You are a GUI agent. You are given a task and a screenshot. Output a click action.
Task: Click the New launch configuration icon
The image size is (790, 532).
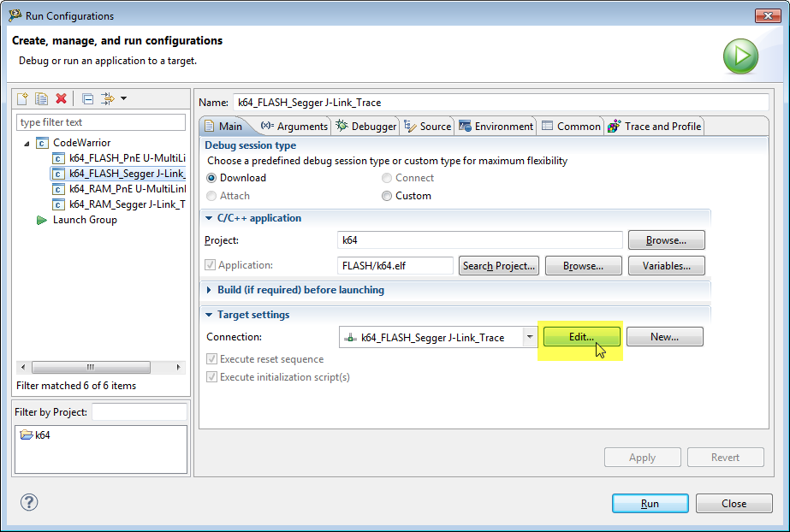pos(23,99)
